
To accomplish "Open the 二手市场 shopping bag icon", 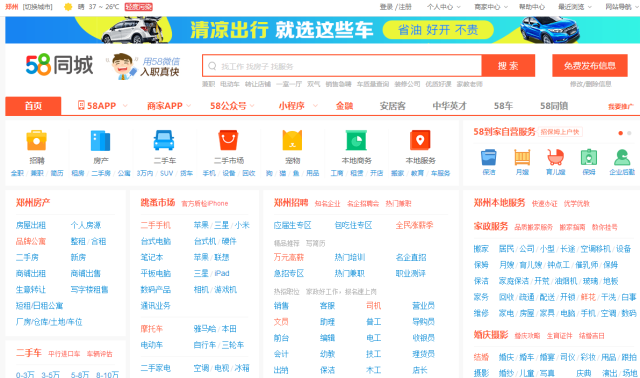I will pyautogui.click(x=229, y=140).
